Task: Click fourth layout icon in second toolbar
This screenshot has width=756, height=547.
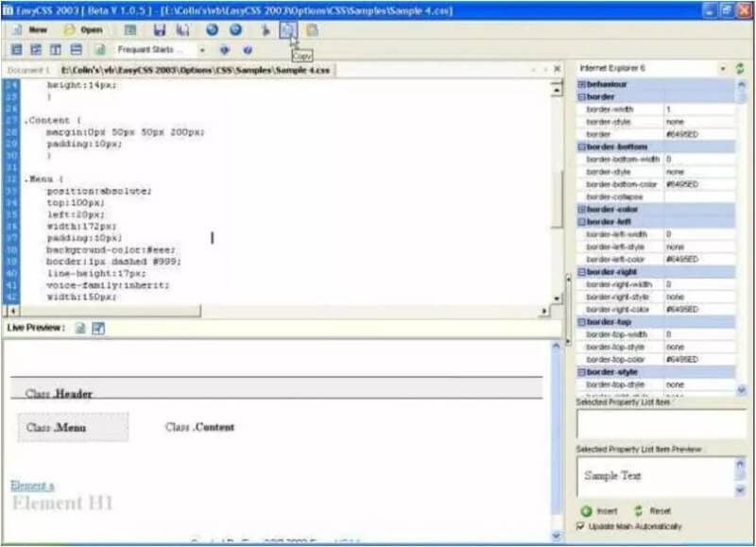Action: 77,50
